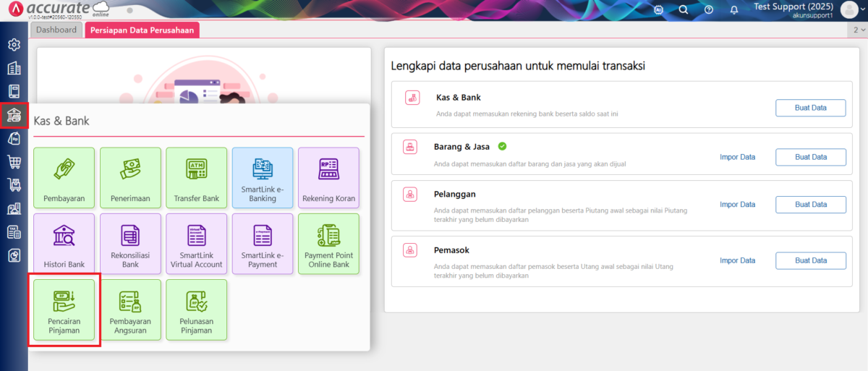
Task: Open the Pencairan Pinjaman tile
Action: pos(64,310)
